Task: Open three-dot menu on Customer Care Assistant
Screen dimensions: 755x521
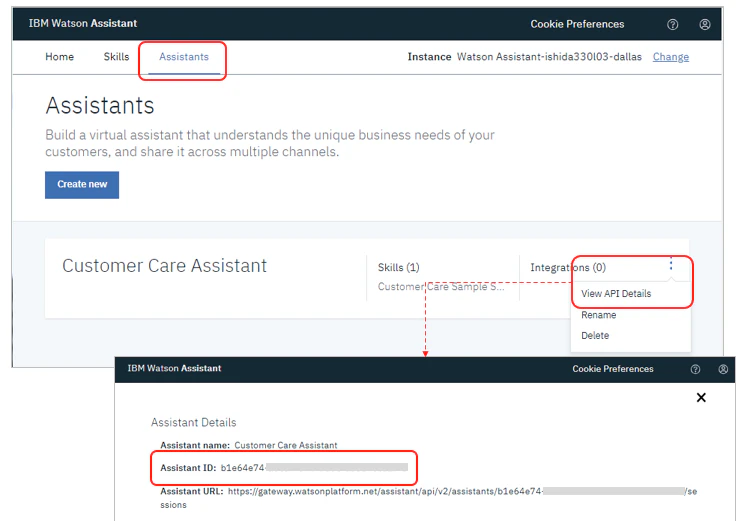Action: (x=671, y=264)
